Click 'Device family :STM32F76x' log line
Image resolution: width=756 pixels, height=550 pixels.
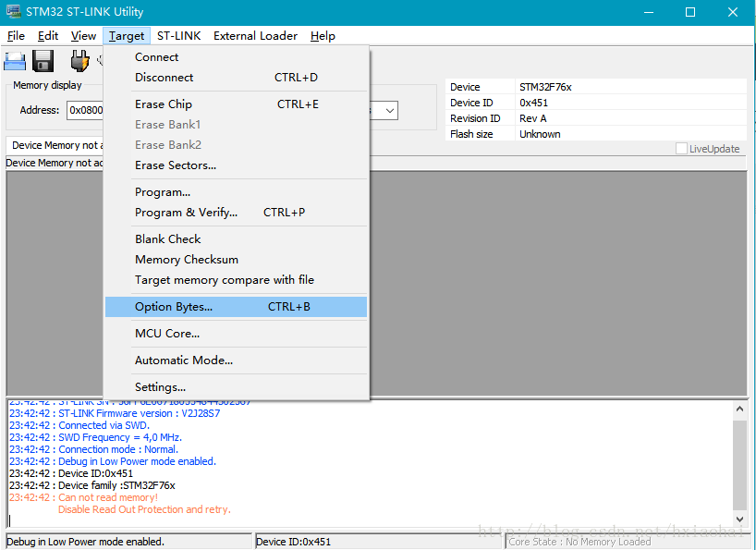(x=92, y=485)
